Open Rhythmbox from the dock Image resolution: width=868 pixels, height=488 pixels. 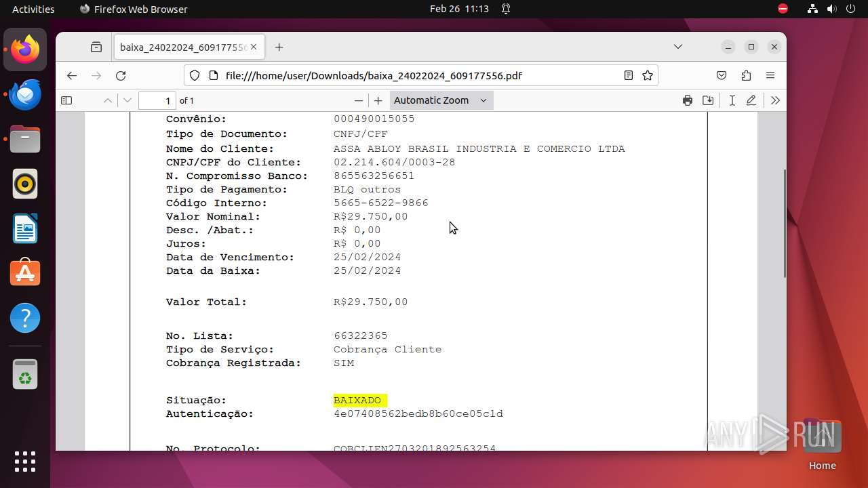coord(25,184)
